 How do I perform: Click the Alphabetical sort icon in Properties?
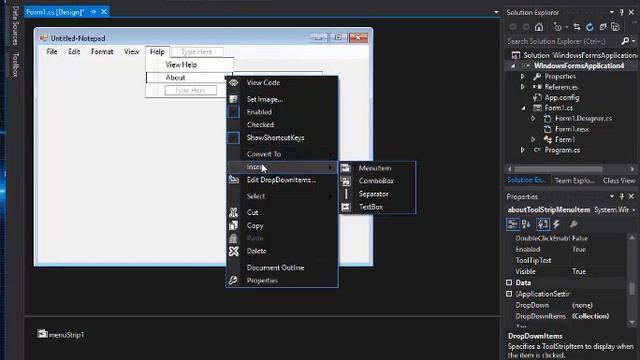pos(527,224)
